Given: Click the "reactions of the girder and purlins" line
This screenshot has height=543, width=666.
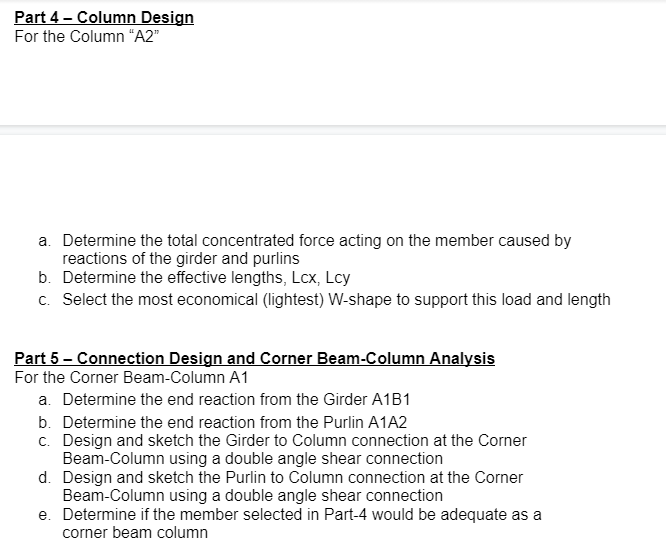Looking at the screenshot, I should pos(181,258).
